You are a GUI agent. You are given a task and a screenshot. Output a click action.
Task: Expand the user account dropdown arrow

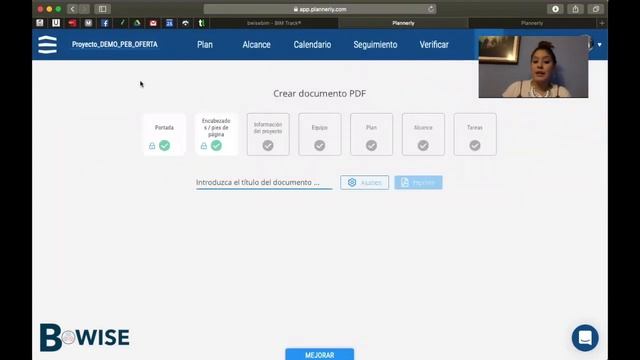[599, 44]
